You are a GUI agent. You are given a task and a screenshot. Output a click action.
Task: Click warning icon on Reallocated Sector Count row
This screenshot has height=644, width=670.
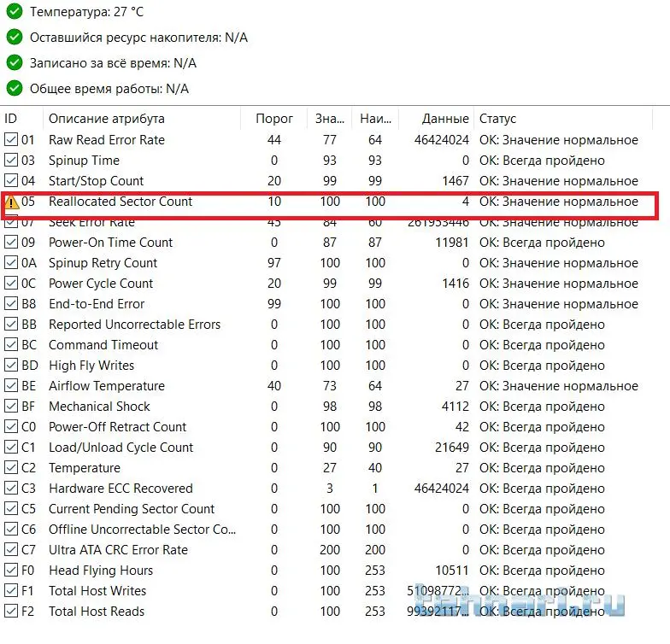click(x=11, y=202)
